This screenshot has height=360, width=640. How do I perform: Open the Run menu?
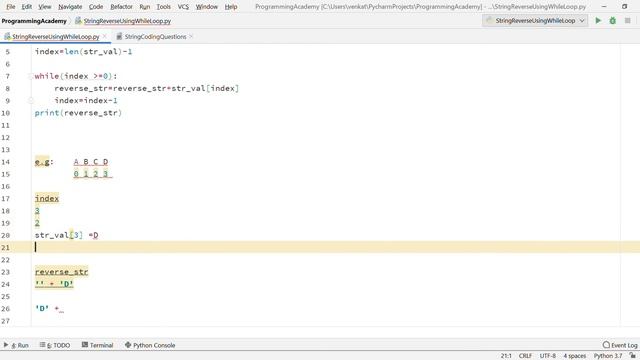[x=144, y=7]
